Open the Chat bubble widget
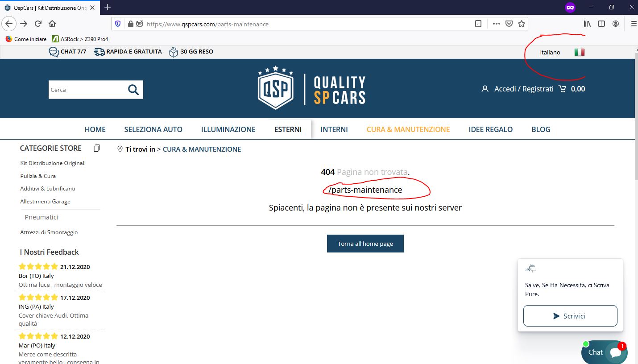The width and height of the screenshot is (638, 364). (x=605, y=352)
